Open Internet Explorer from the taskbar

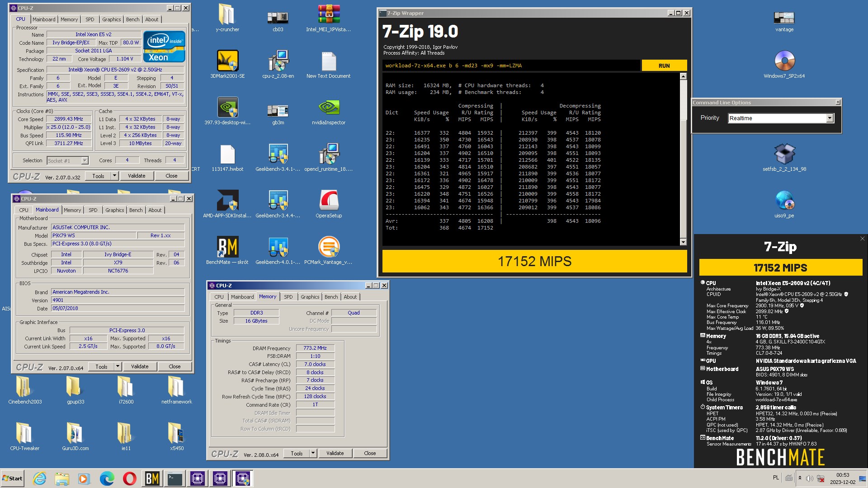click(40, 479)
